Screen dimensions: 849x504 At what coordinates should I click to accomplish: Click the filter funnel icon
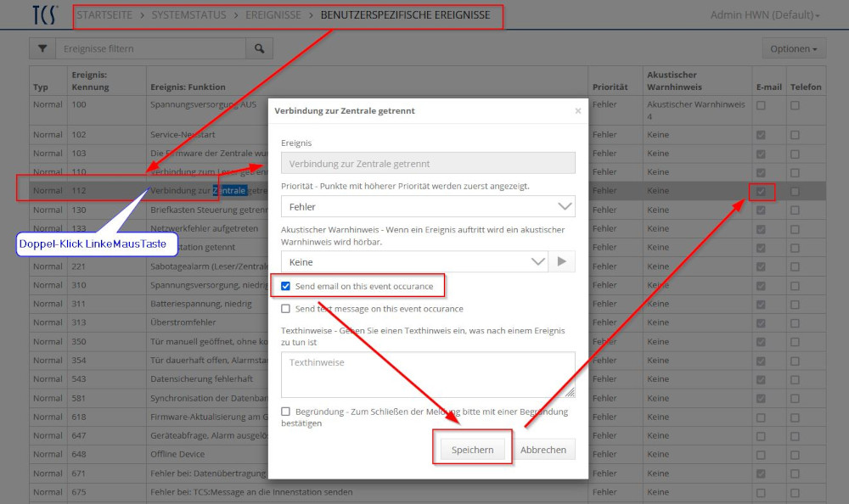tap(42, 49)
